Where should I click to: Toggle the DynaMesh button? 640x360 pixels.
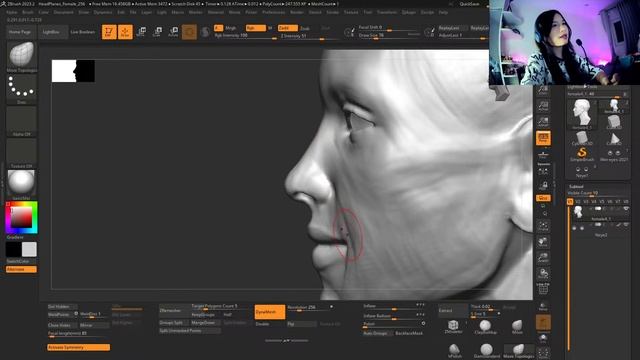pyautogui.click(x=269, y=312)
